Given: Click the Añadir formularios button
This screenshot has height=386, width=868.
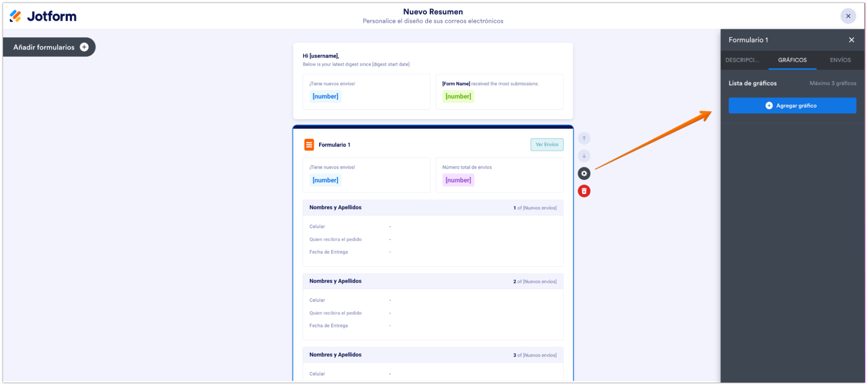Looking at the screenshot, I should (x=49, y=47).
